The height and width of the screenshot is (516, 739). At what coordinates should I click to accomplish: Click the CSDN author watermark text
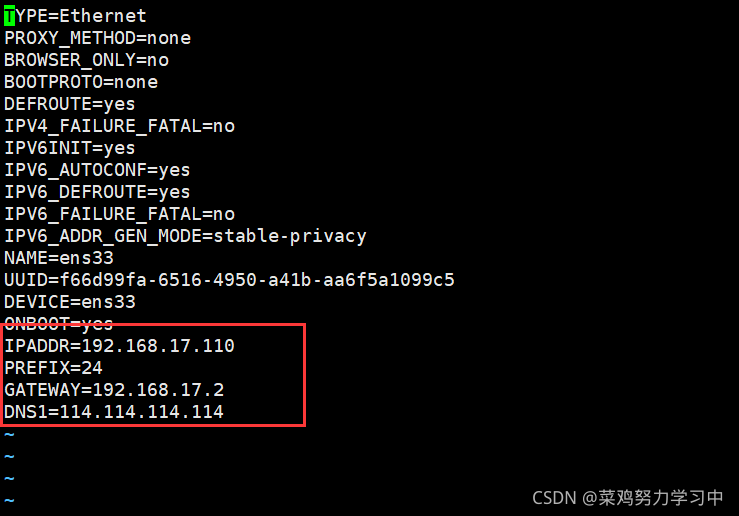627,497
